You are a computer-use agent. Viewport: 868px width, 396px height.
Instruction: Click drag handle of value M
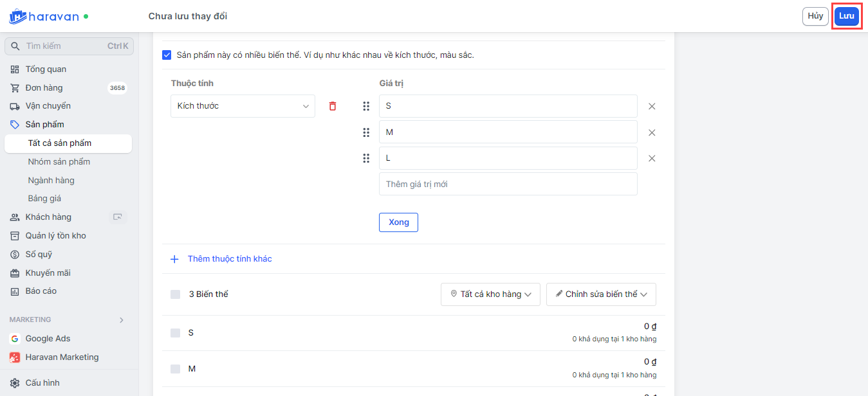366,132
